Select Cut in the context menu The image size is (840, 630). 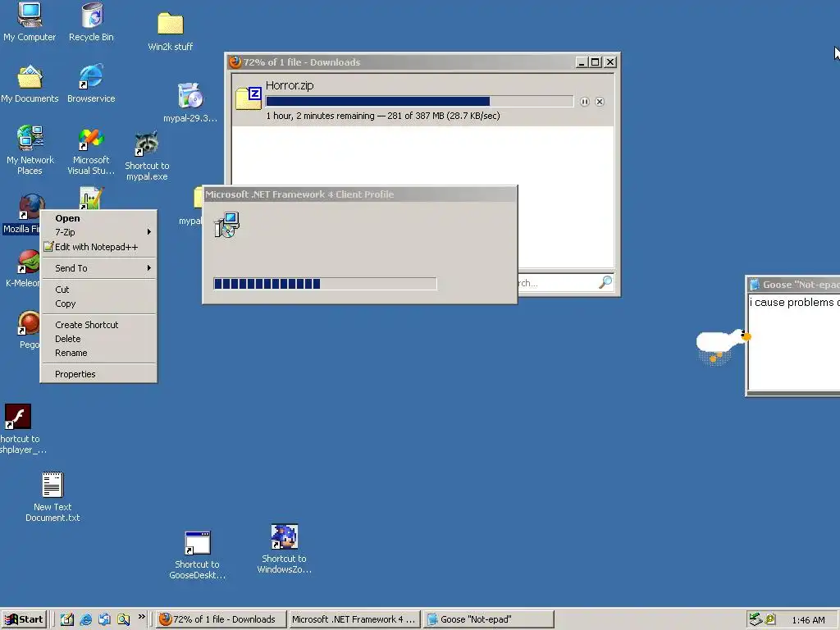point(99,290)
